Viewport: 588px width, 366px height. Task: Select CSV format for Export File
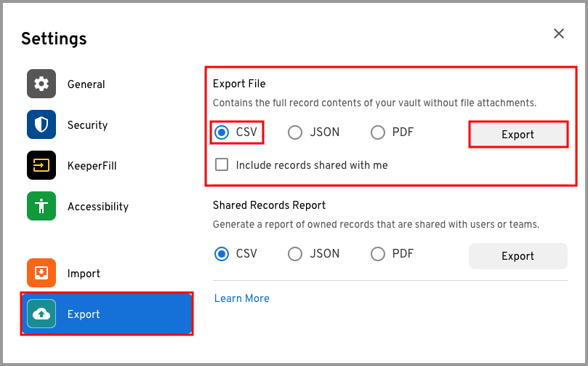(x=222, y=132)
